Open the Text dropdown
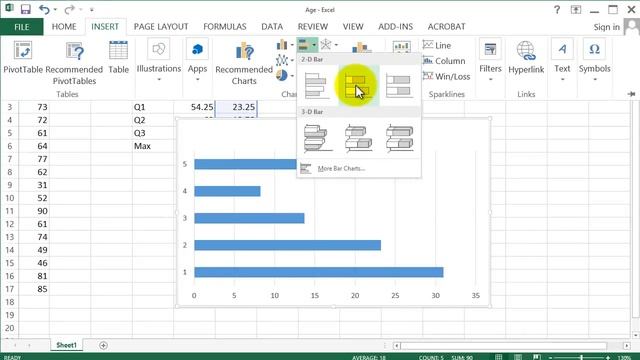640x360 pixels. (x=562, y=60)
